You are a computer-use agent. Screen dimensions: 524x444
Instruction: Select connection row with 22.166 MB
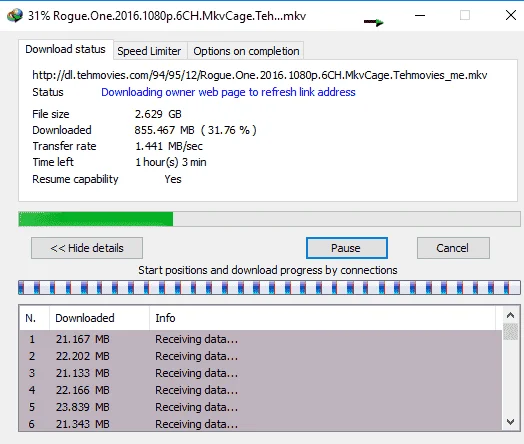(x=261, y=390)
